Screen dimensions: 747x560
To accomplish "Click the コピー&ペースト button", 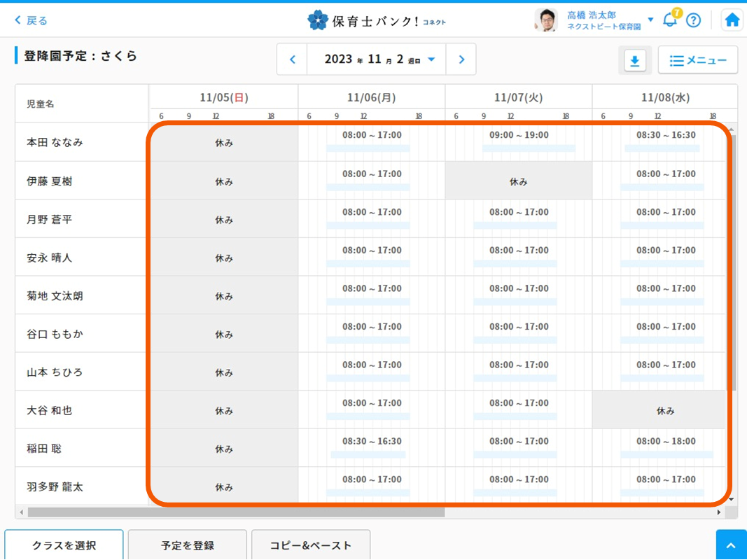I will click(x=310, y=545).
